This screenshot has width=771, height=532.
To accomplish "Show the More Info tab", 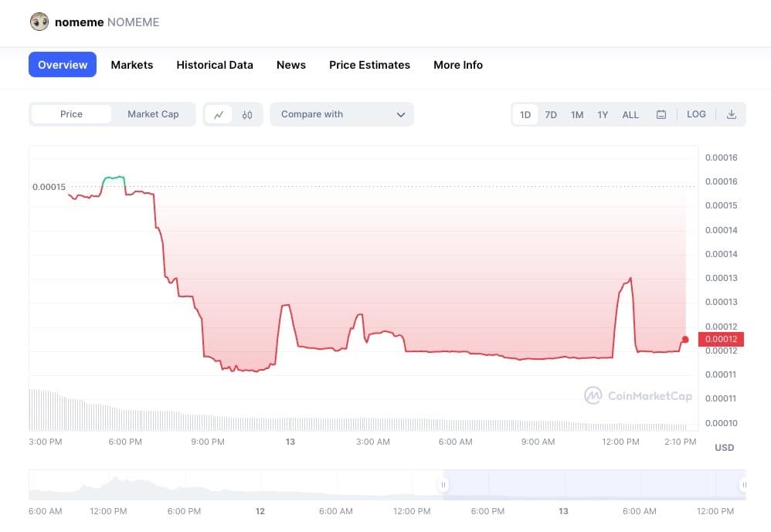I will tap(458, 65).
